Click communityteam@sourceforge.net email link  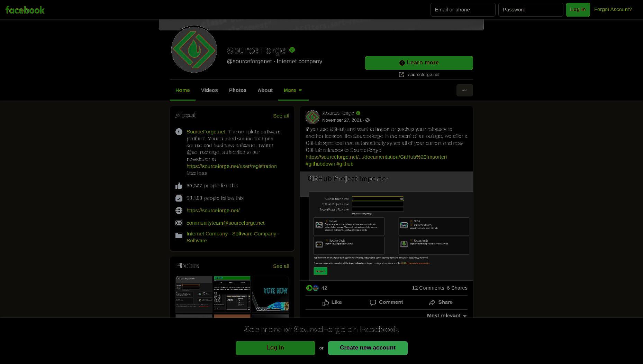225,223
